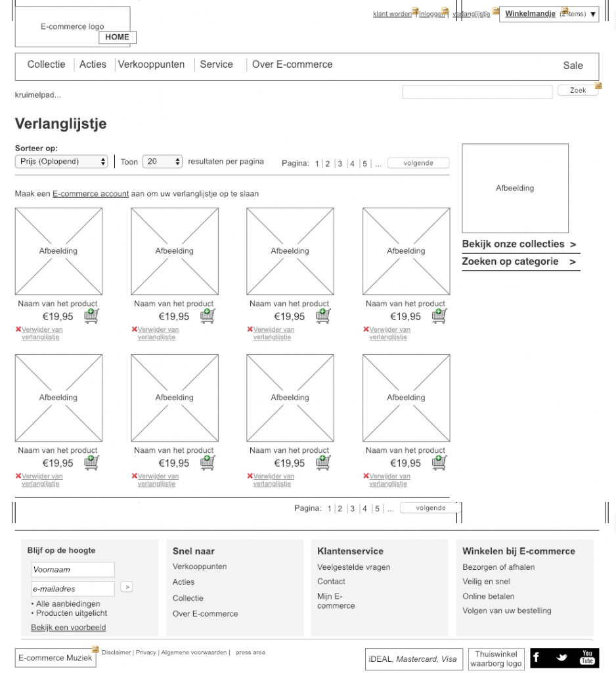Expand Bekijk onze collecties
This screenshot has width=616, height=673.
tap(520, 244)
